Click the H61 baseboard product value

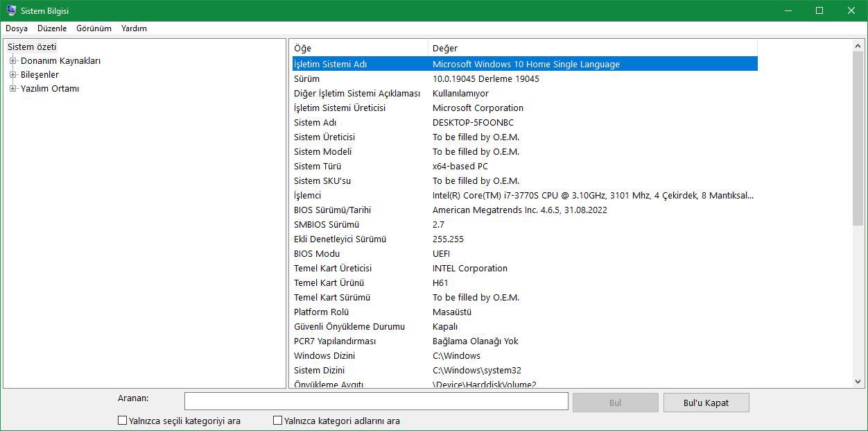click(440, 282)
